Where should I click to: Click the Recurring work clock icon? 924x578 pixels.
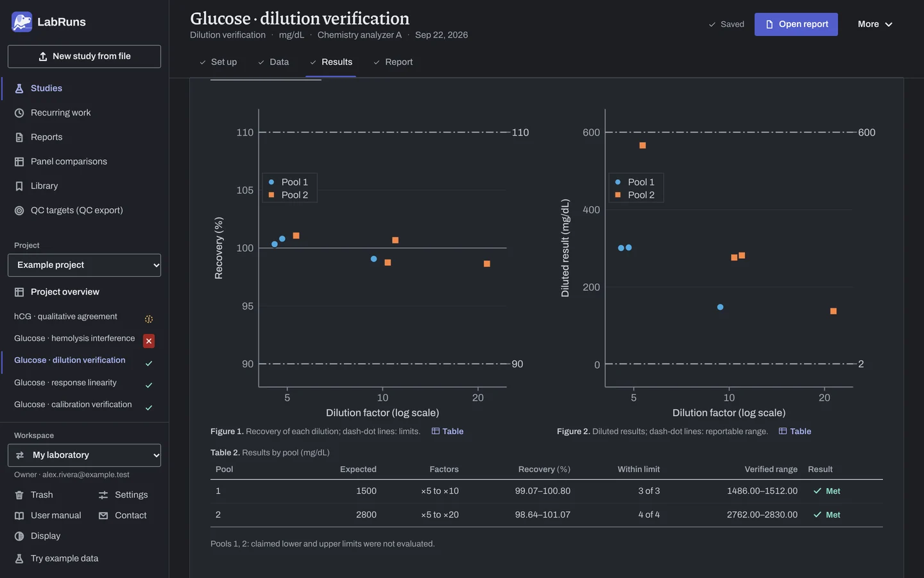coord(19,113)
